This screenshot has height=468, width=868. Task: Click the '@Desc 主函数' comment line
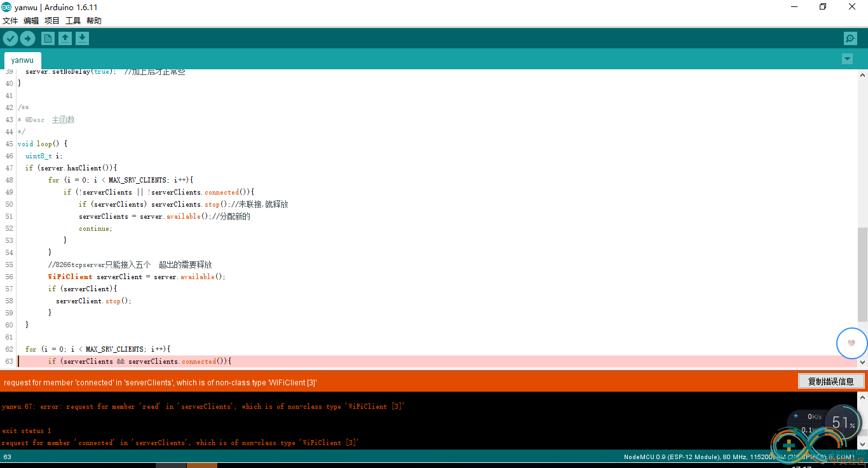pyautogui.click(x=46, y=120)
